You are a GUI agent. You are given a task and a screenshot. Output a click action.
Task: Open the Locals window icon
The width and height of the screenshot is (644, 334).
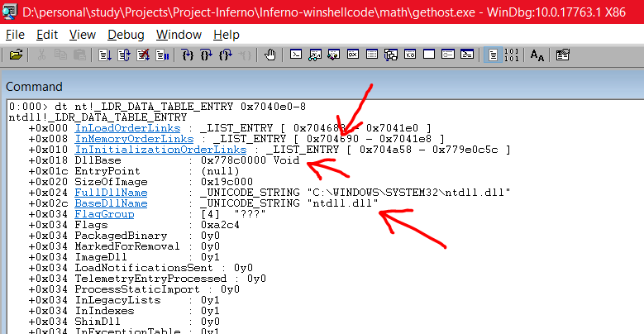click(334, 55)
